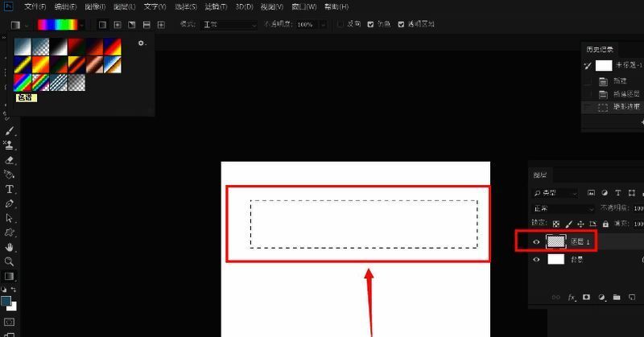Select the 新建 history state
This screenshot has height=337, width=644.
click(613, 81)
